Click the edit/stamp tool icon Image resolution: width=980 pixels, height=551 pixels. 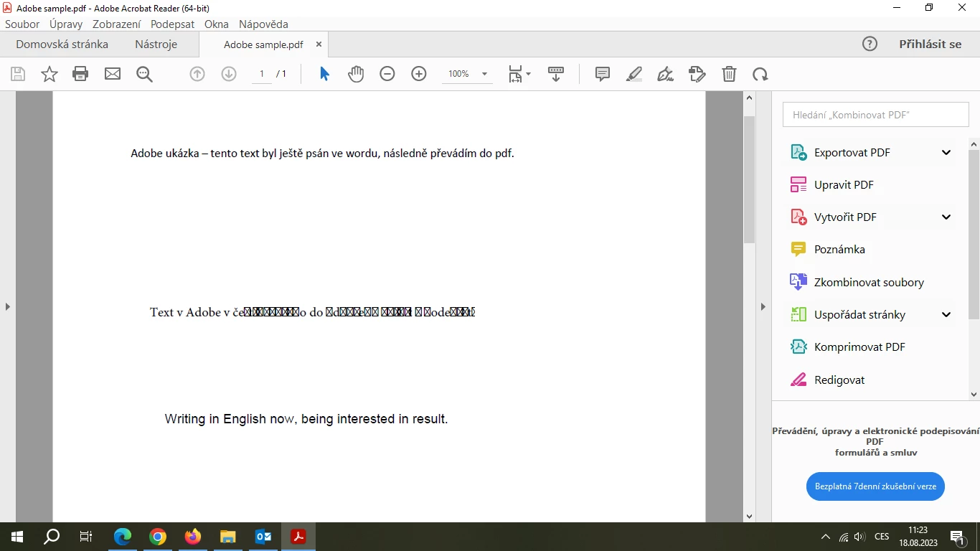coord(697,74)
